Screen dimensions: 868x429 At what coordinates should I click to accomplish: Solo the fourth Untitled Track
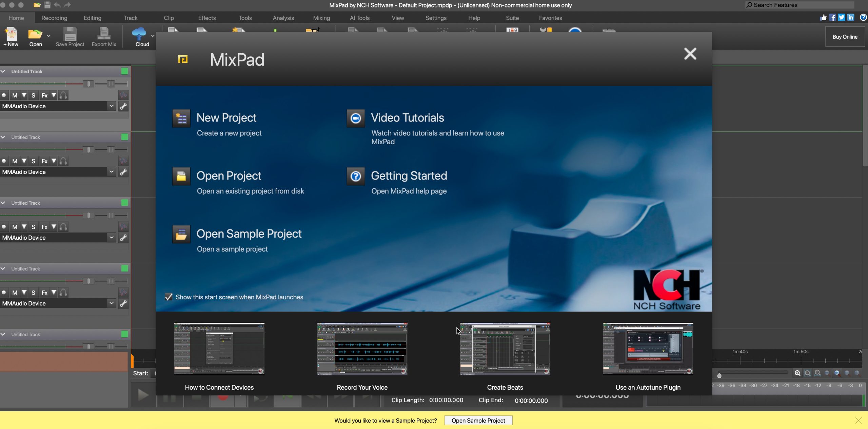coord(33,292)
